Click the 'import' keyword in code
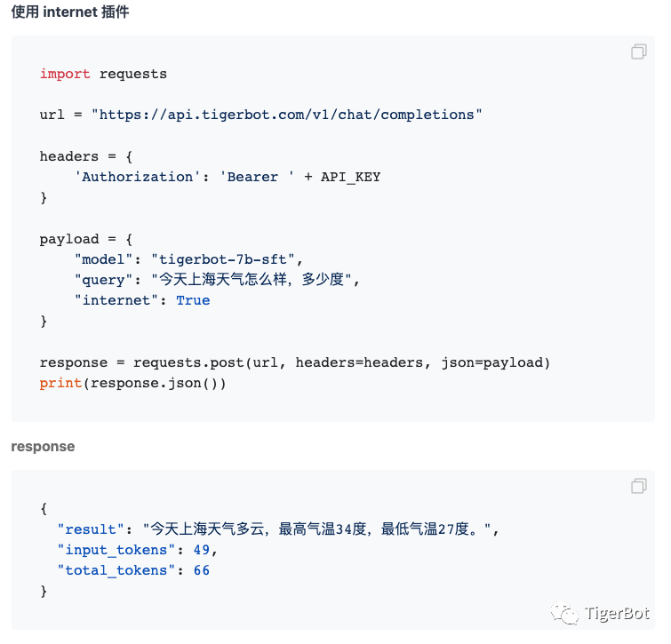Viewport: 671px width, 644px height. point(65,74)
